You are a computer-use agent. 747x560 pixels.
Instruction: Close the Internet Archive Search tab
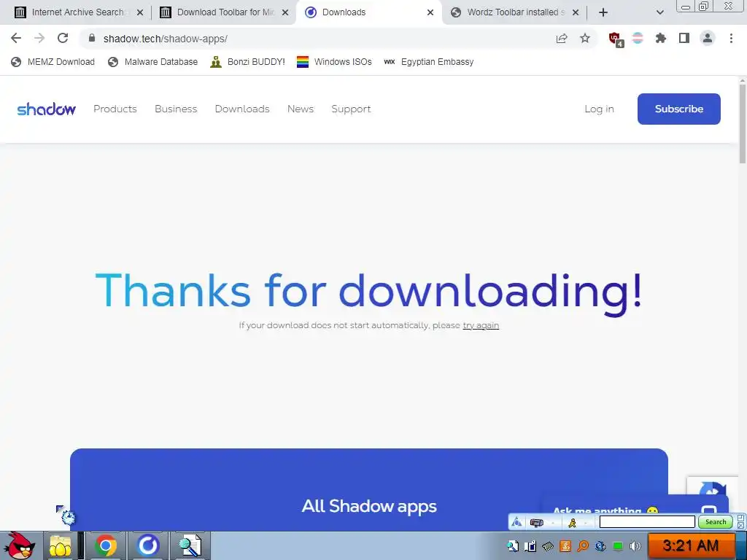pyautogui.click(x=140, y=12)
